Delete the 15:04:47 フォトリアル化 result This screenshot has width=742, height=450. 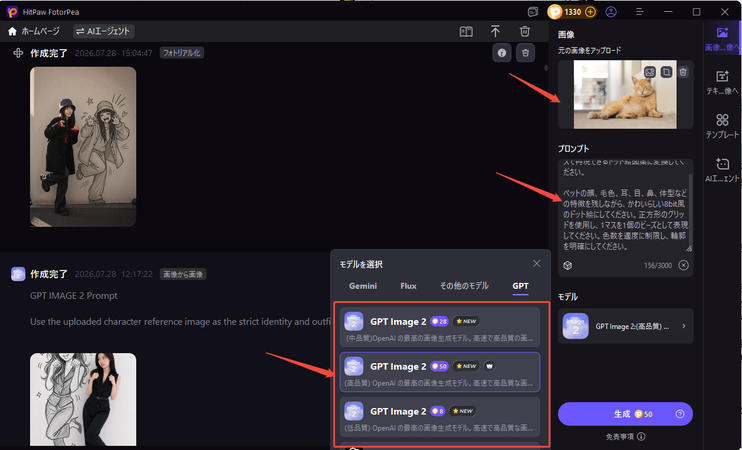(x=525, y=53)
